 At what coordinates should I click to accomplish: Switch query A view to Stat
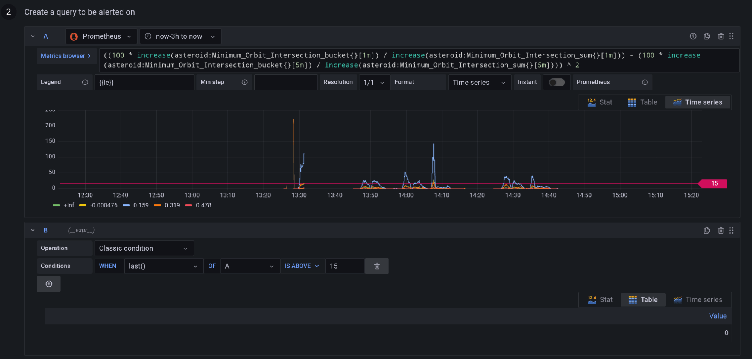tap(600, 102)
